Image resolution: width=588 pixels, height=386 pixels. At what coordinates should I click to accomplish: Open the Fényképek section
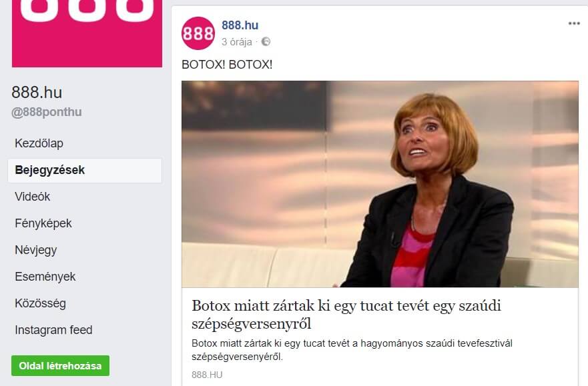[43, 223]
